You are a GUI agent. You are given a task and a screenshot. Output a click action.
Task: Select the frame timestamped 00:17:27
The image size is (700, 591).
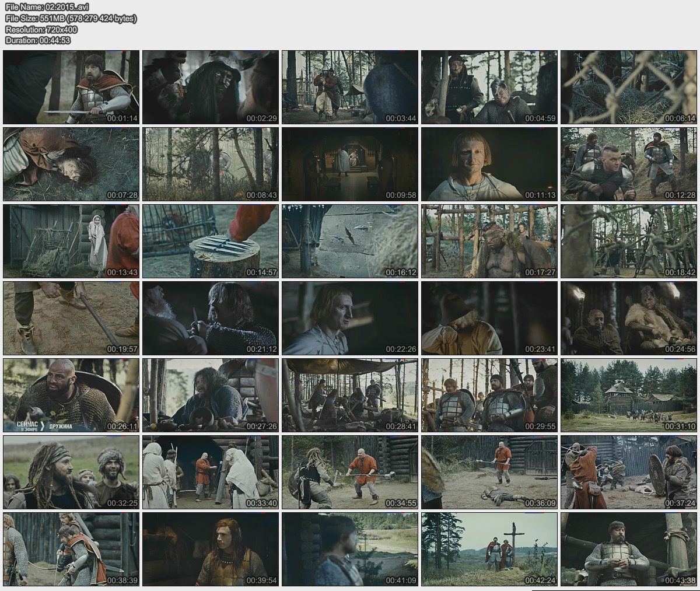[489, 241]
